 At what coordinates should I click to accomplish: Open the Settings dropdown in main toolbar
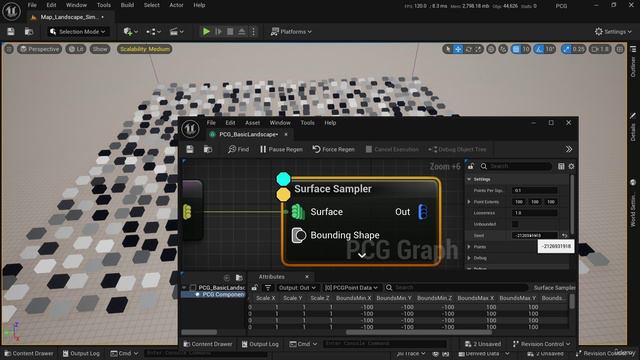613,31
